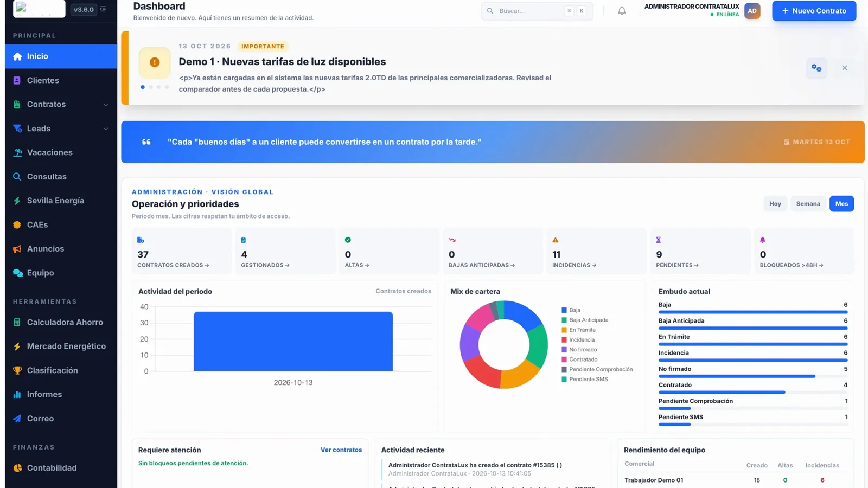Click the Sevilla Energía lightning icon
The image size is (868, 488).
17,201
